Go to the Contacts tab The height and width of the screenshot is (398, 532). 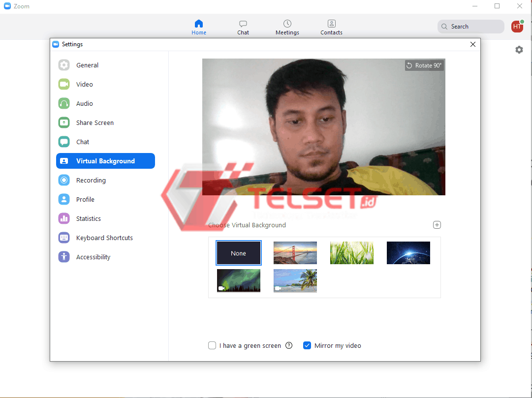[x=331, y=28]
